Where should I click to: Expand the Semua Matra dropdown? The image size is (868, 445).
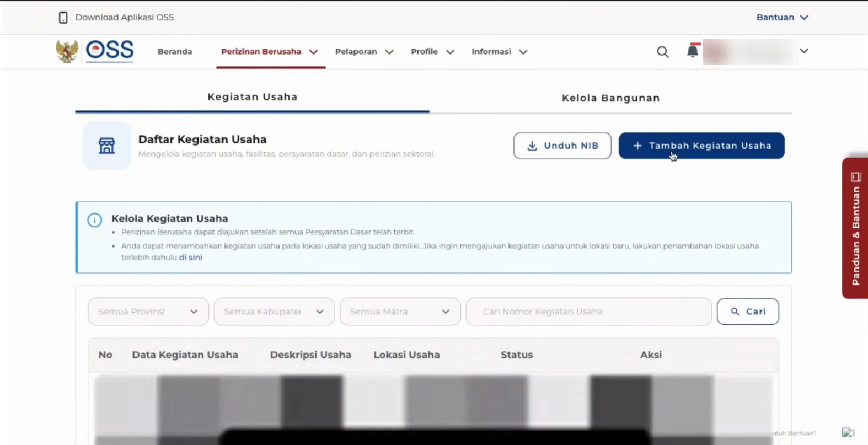(x=400, y=312)
